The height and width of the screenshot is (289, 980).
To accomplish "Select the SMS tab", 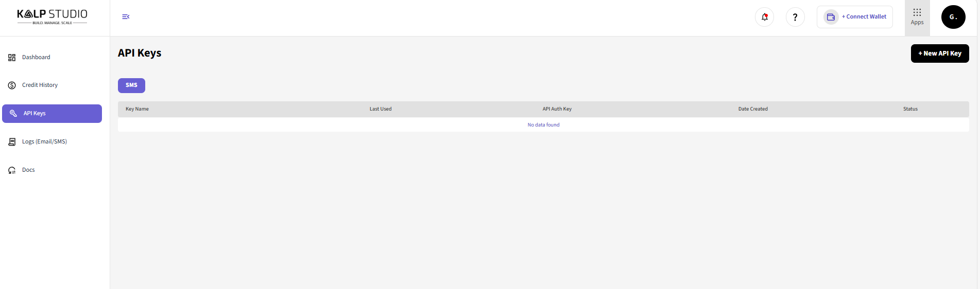I will [x=131, y=85].
